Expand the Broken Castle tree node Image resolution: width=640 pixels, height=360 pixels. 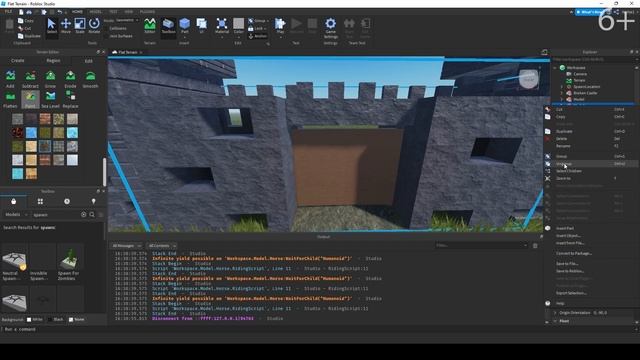(x=562, y=93)
